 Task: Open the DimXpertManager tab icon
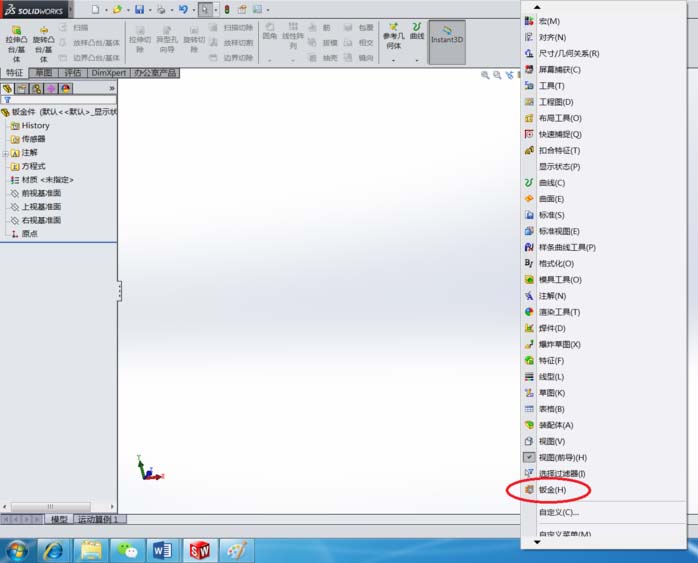pos(51,89)
